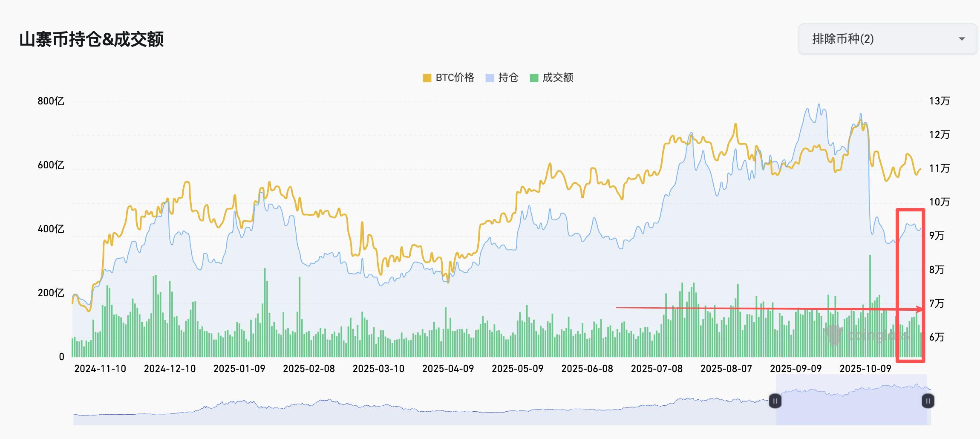The width and height of the screenshot is (980, 439).
Task: Toggle the 持仓 legend label
Action: tap(508, 78)
